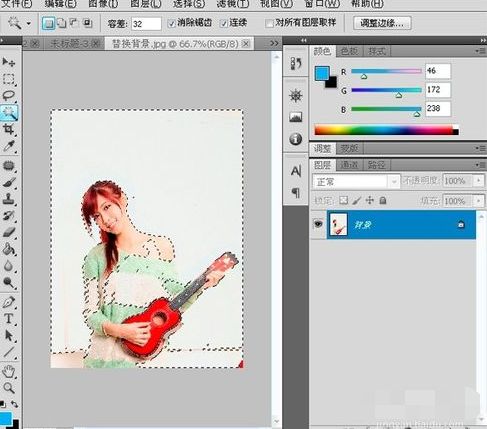Select the Crop tool
Viewport: 487px width, 429px height.
click(8, 129)
